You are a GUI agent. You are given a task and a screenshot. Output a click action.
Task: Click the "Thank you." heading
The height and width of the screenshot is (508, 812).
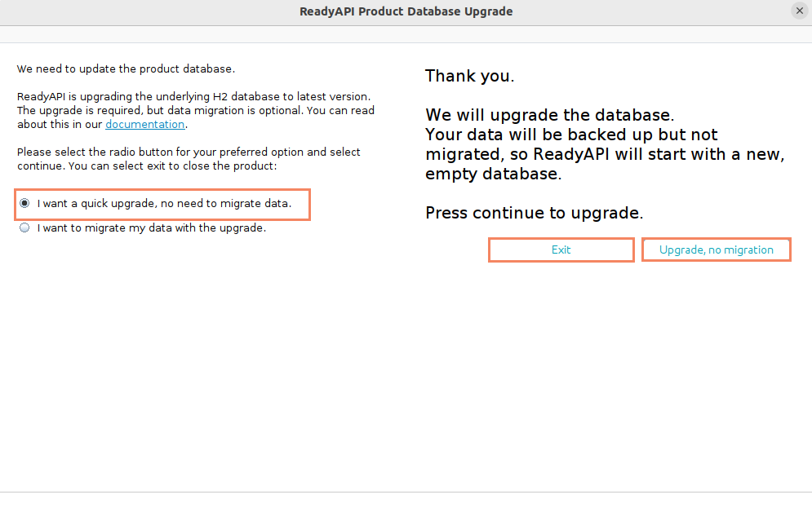point(469,77)
